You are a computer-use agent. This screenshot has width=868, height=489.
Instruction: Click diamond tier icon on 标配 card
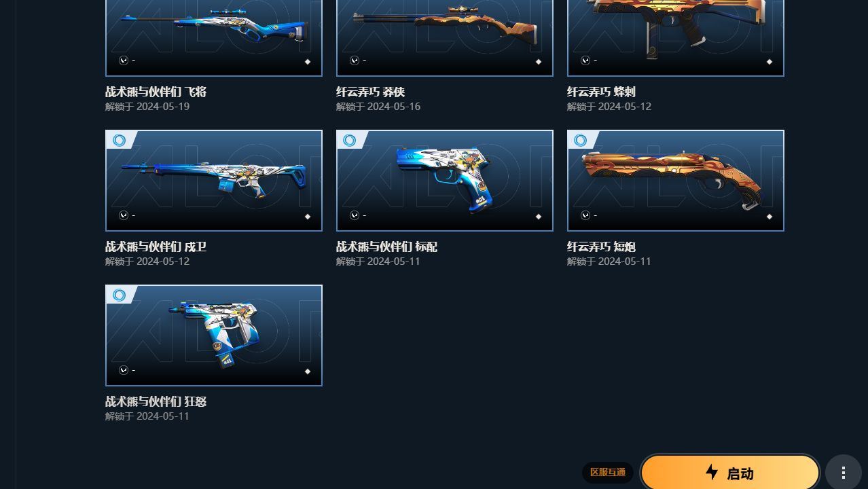point(539,217)
